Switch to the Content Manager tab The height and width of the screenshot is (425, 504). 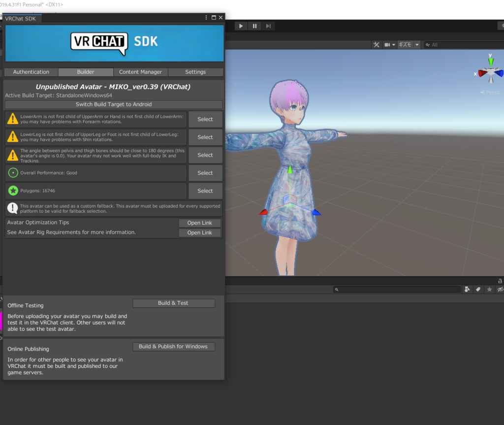pyautogui.click(x=141, y=72)
